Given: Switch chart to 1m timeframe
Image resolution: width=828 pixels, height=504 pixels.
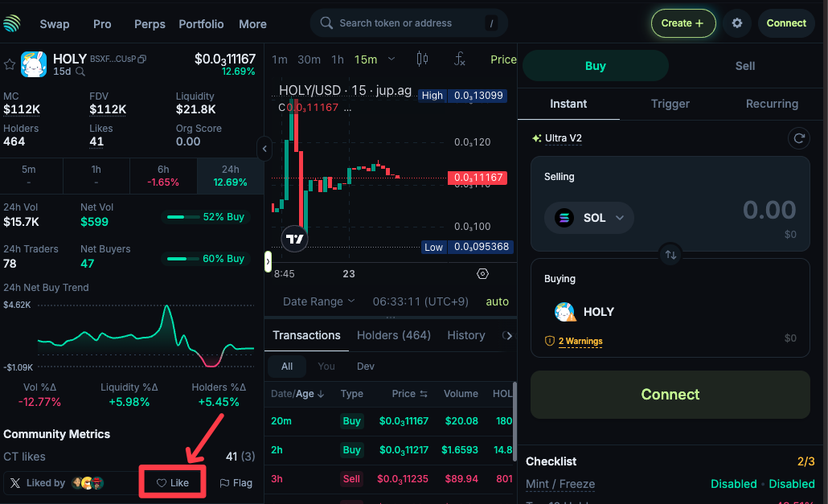Looking at the screenshot, I should [279, 59].
